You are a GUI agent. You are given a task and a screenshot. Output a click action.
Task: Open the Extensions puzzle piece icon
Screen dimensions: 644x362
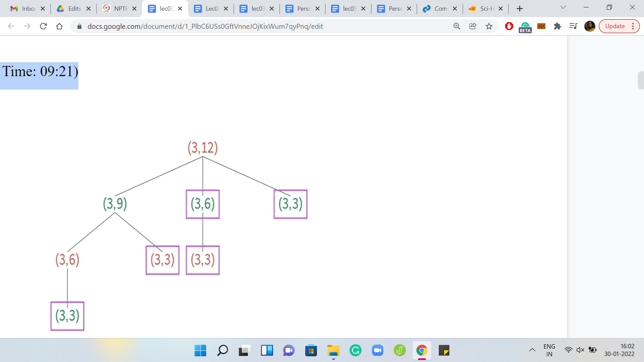557,26
